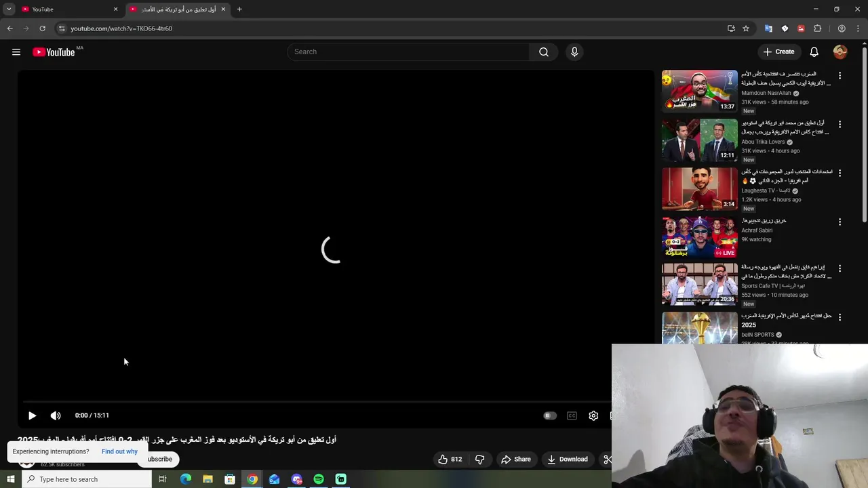Viewport: 868px width, 488px height.
Task: Open the Extensions puzzle menu
Action: 817,28
